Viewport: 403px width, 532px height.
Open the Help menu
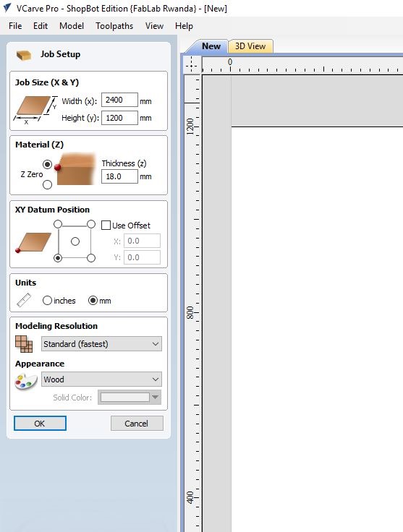(x=184, y=26)
